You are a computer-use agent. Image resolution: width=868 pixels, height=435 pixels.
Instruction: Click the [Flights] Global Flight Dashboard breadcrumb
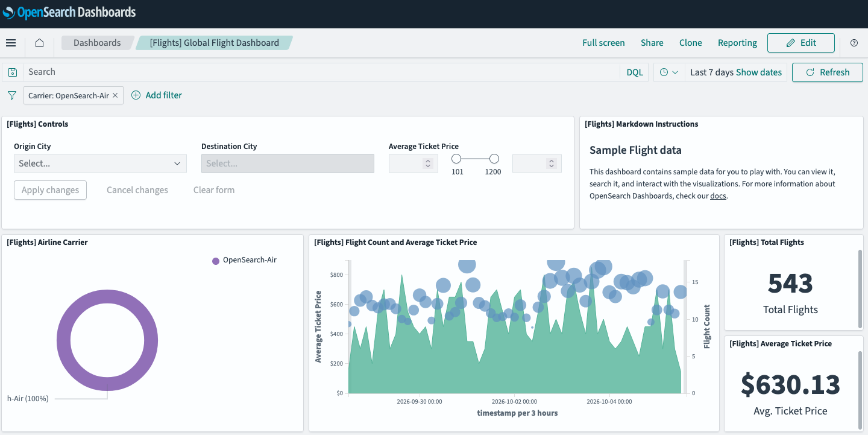215,43
